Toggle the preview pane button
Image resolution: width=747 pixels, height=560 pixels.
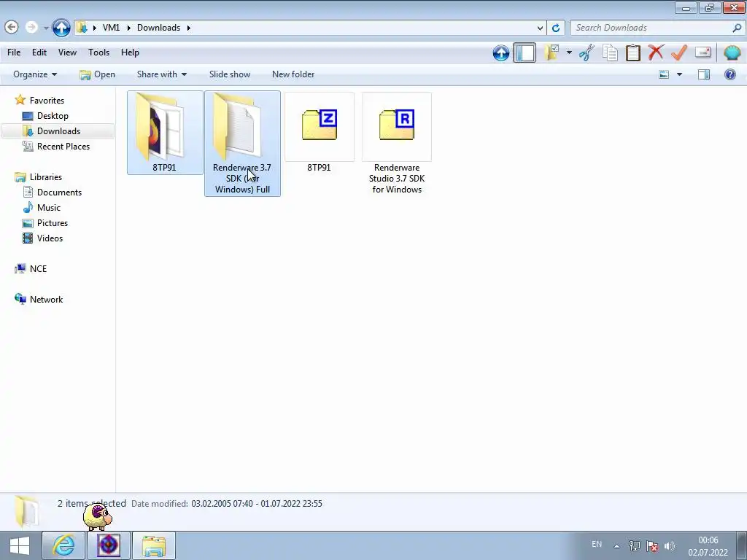704,74
